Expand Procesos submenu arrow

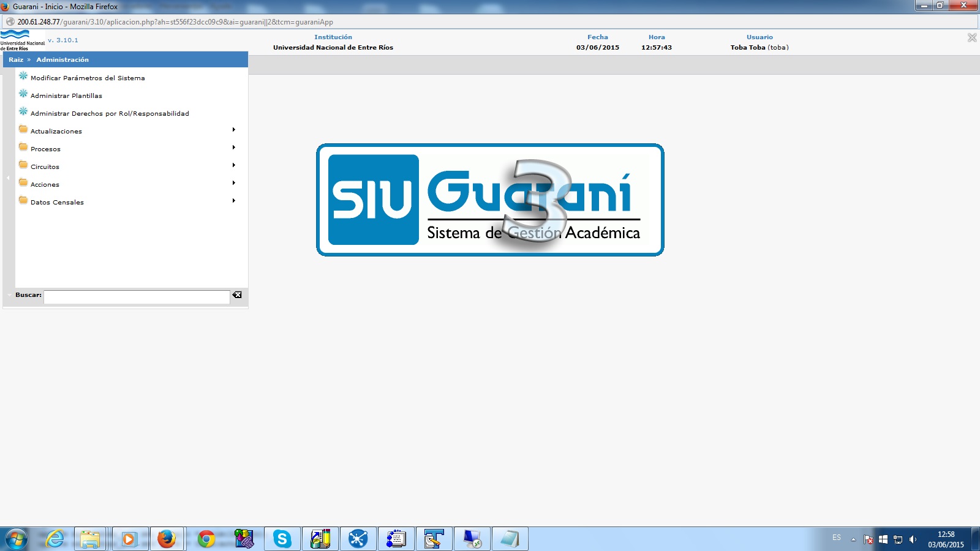(x=234, y=148)
